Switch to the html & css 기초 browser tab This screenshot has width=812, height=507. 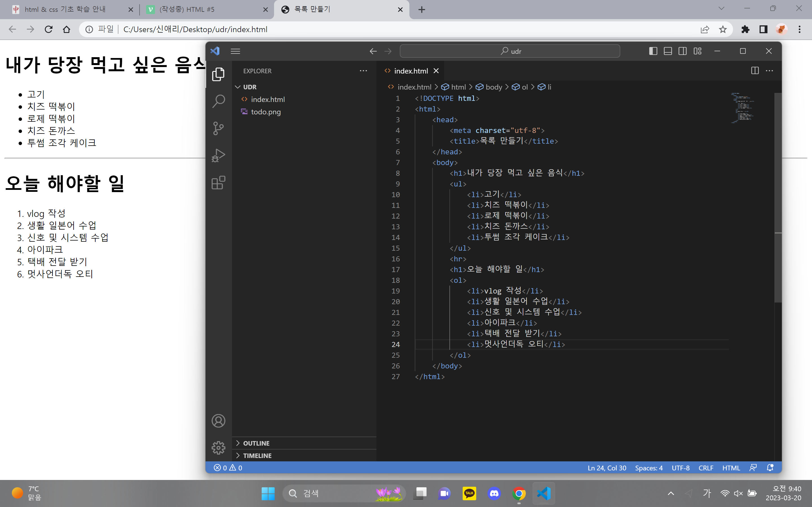coord(65,9)
